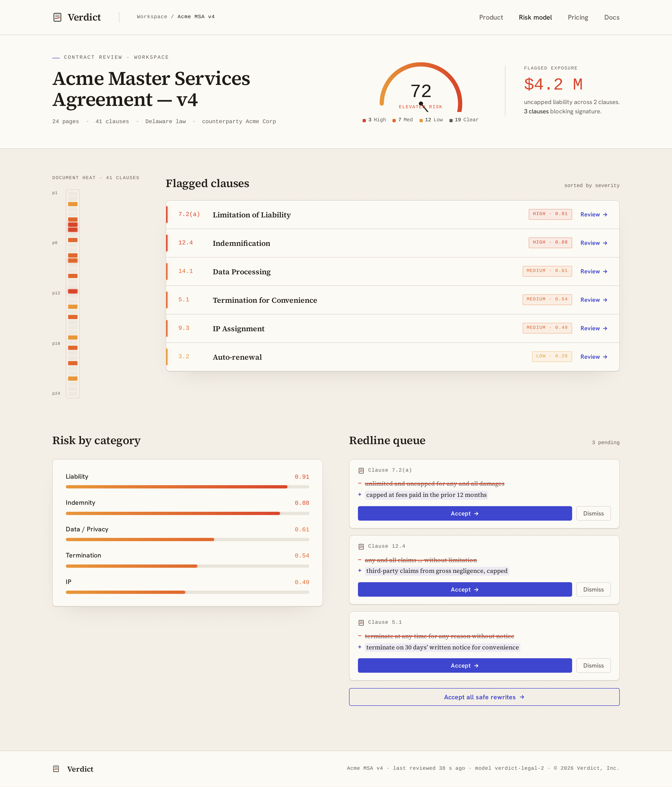The width and height of the screenshot is (672, 787).
Task: Click 'model verdict-legal-2' footer text
Action: pyautogui.click(x=509, y=768)
